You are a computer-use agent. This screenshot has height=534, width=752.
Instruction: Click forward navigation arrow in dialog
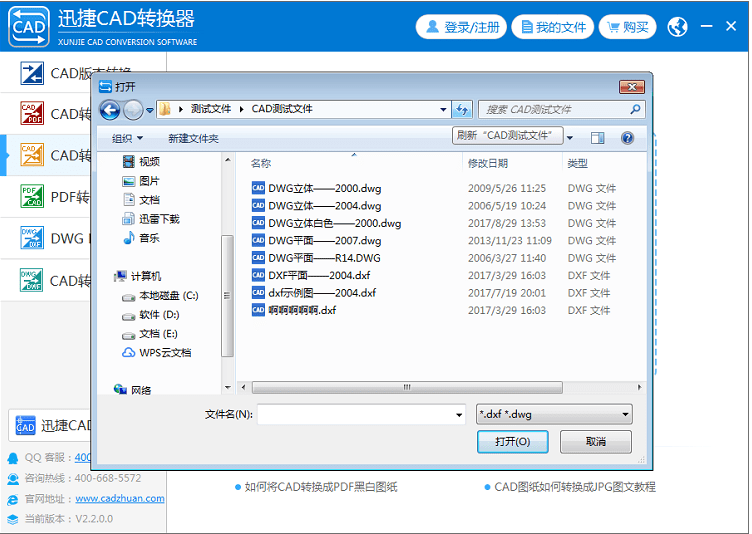133,110
